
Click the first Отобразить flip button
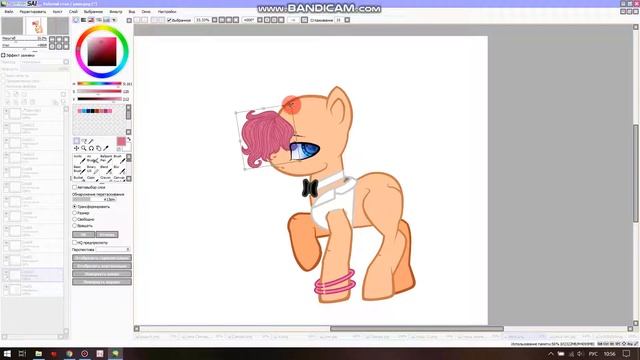[102, 258]
